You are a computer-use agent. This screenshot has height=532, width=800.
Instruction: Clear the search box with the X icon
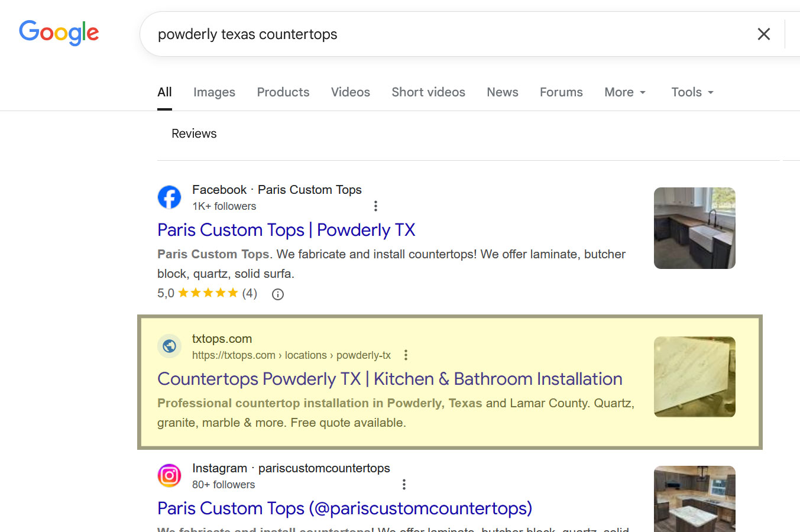coord(763,34)
